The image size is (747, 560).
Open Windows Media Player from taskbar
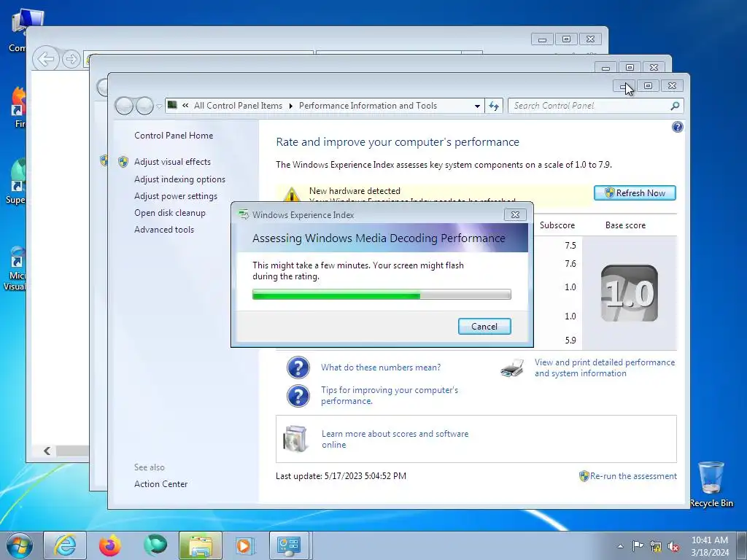point(245,545)
